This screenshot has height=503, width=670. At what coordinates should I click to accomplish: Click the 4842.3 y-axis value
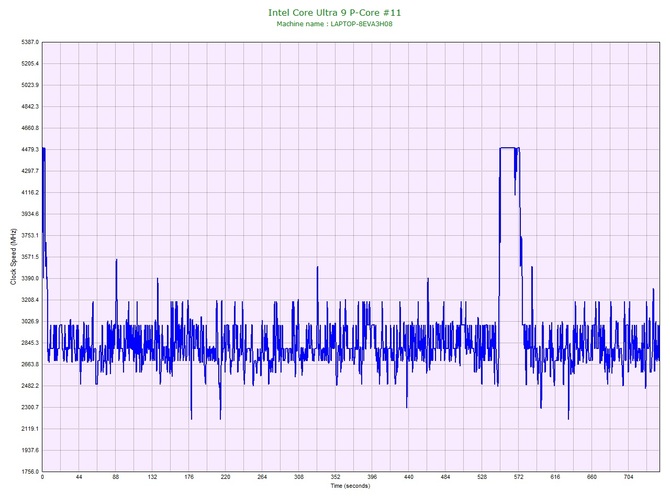[x=30, y=106]
